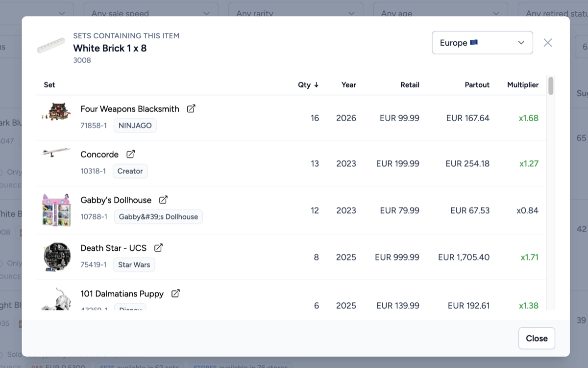588x368 pixels.
Task: Click the Star Wars theme tag
Action: click(134, 264)
